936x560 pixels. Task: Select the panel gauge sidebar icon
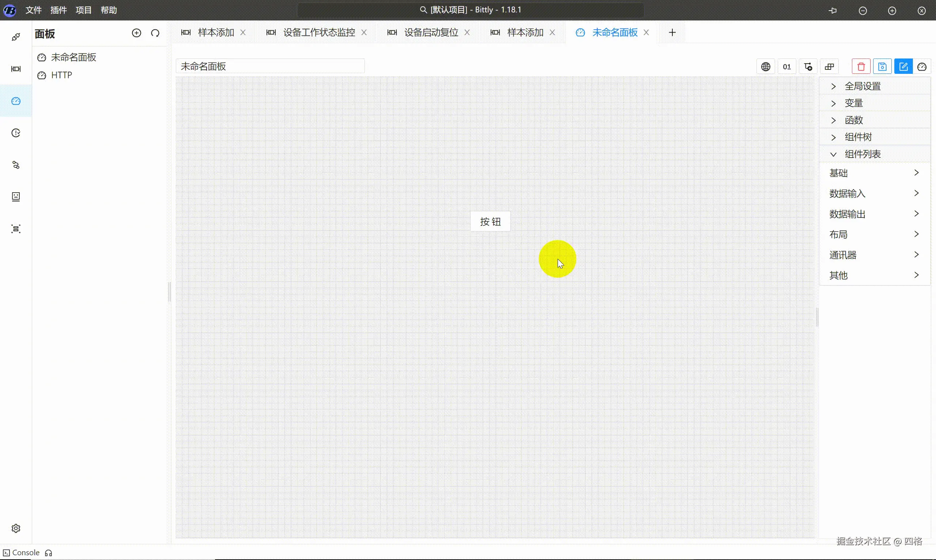point(16,101)
